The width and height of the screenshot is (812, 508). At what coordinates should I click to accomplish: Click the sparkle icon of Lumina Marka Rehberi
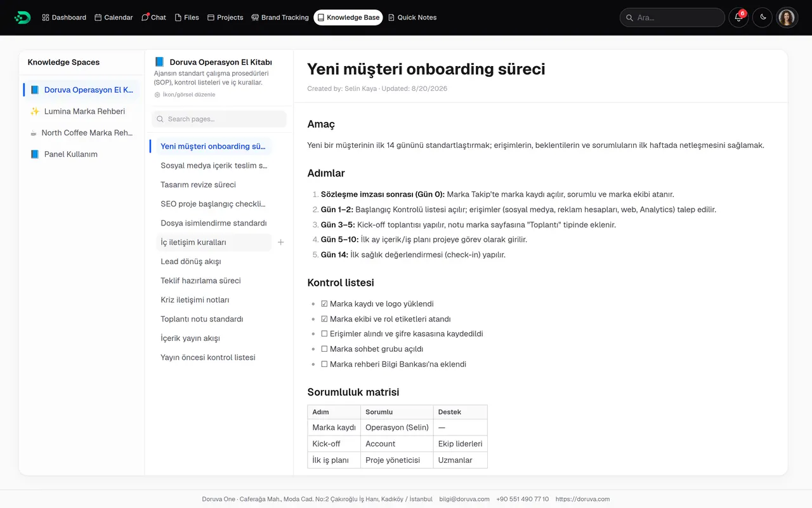(x=35, y=111)
